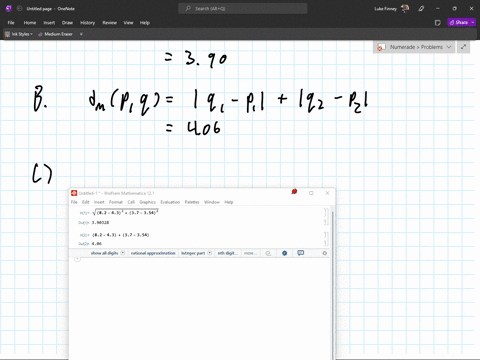Open Mathematica Format menu
The height and width of the screenshot is (360, 480).
(x=116, y=202)
